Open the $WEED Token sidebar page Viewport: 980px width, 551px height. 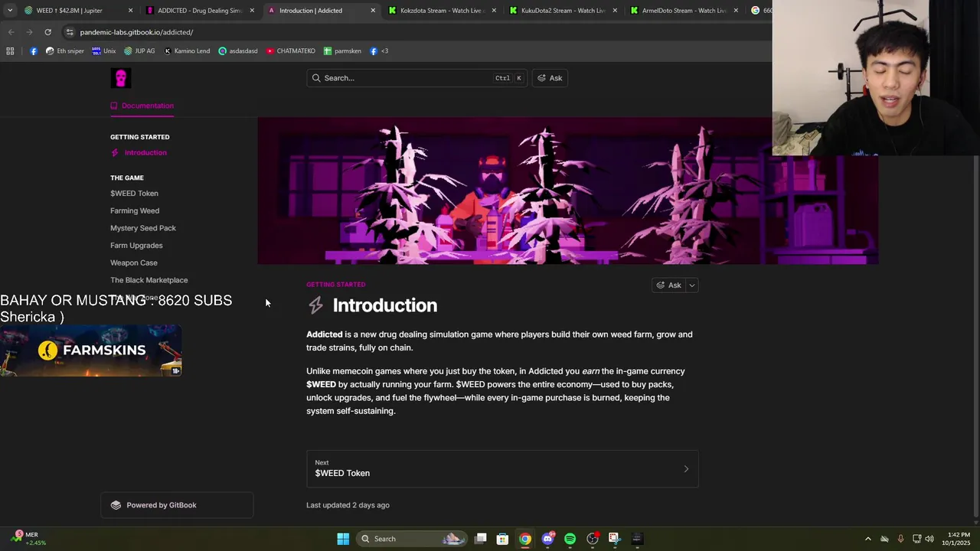click(x=134, y=194)
